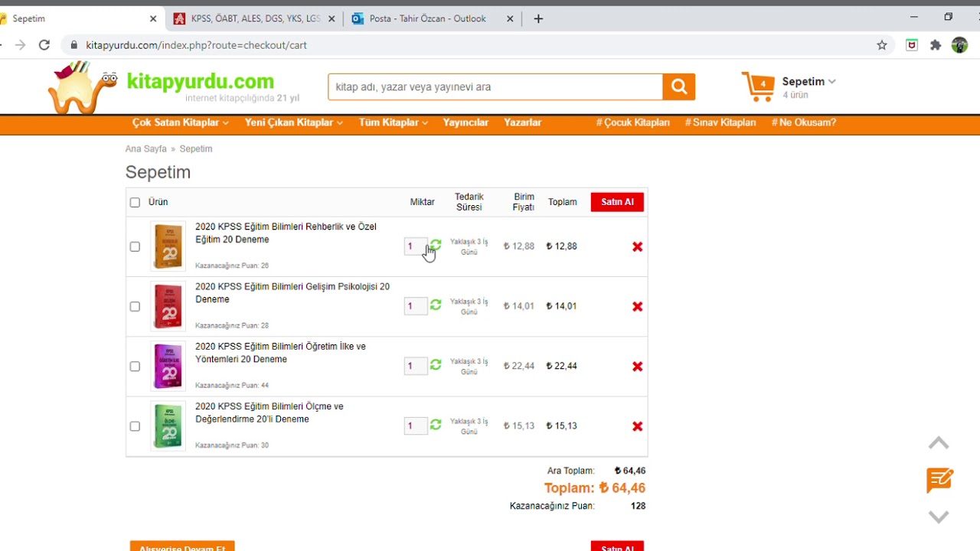Screen dimensions: 980x551
Task: Click the padlock site info icon
Action: click(x=74, y=45)
